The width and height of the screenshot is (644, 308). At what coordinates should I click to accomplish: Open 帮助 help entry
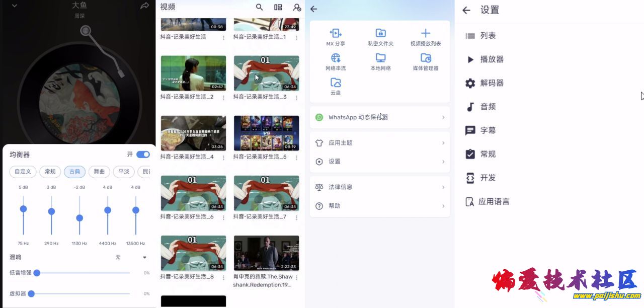click(x=379, y=206)
